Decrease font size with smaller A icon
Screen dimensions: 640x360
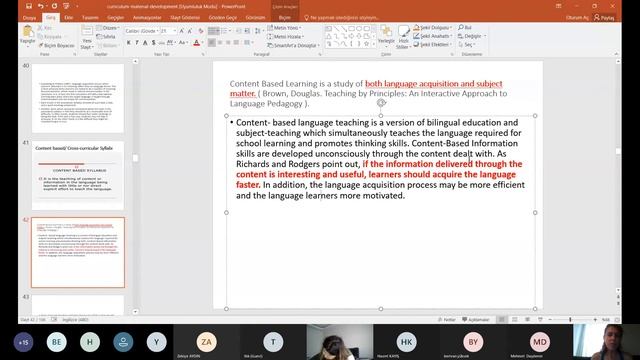tap(190, 31)
